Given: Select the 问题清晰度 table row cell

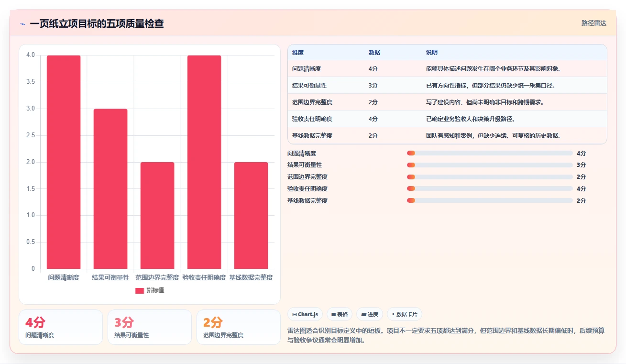Looking at the screenshot, I should pyautogui.click(x=307, y=68).
